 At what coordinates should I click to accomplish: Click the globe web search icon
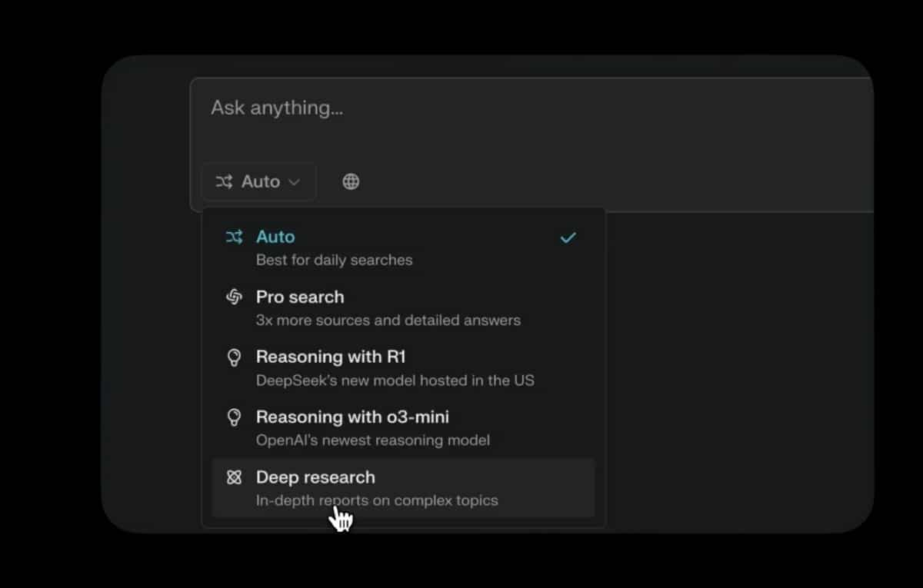click(x=351, y=182)
